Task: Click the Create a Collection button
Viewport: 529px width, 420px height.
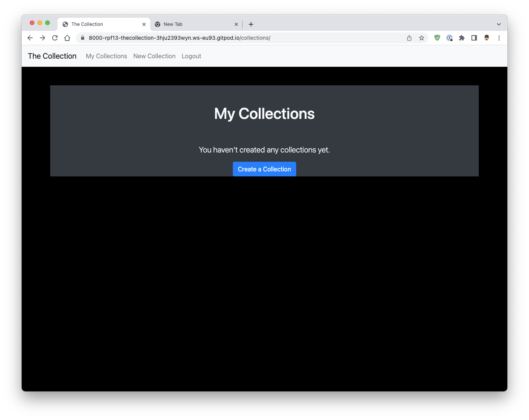Action: click(x=264, y=169)
